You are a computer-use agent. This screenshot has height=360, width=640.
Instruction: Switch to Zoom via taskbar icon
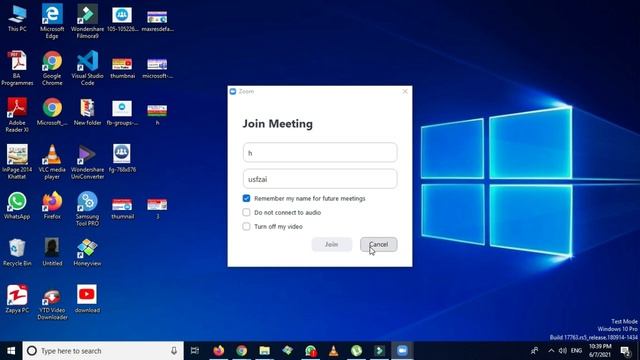[x=402, y=351]
